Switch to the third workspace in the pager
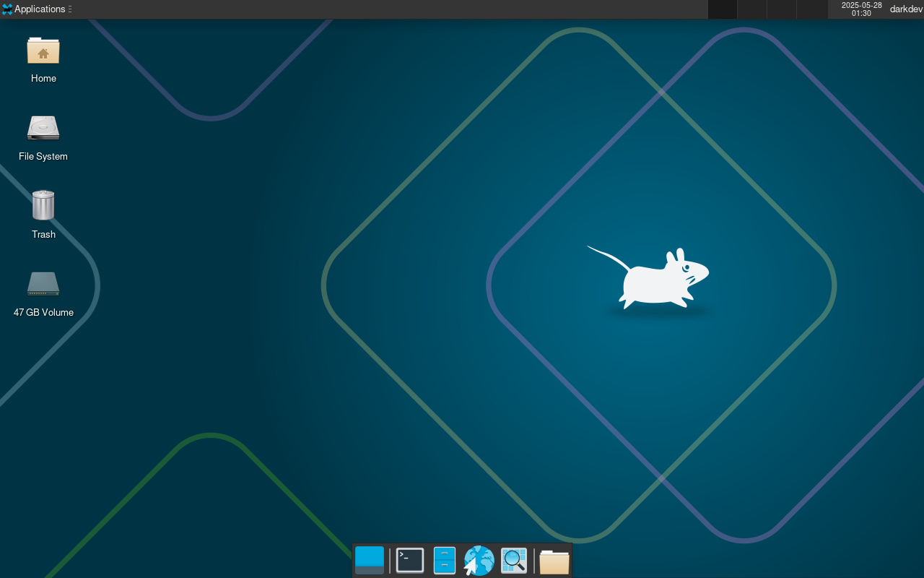Screen dimensions: 924x578 (x=782, y=9)
